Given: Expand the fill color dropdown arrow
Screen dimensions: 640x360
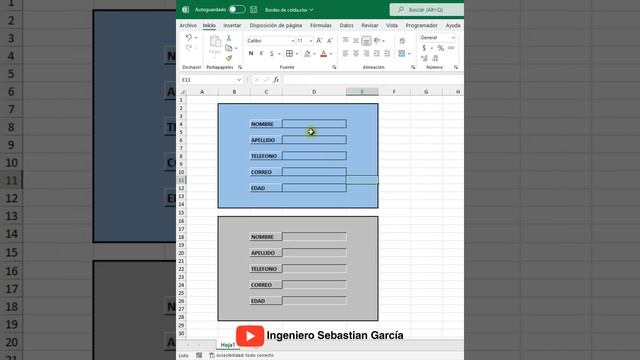Looking at the screenshot, I should pyautogui.click(x=314, y=54).
